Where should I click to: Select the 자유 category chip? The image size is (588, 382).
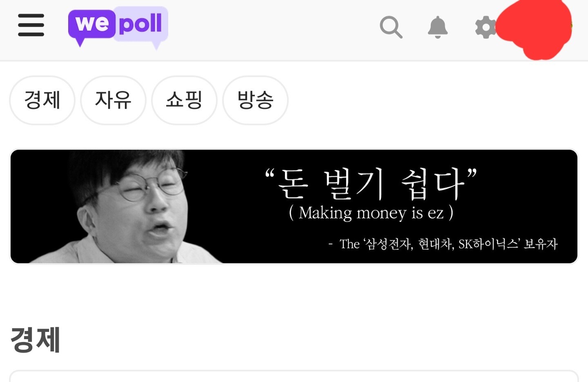coord(113,100)
